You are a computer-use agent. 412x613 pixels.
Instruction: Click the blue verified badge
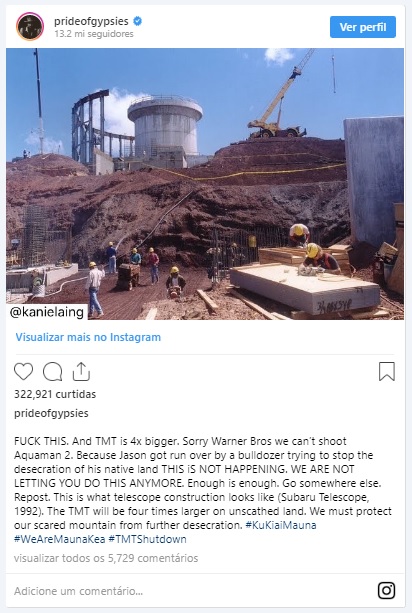tap(138, 21)
